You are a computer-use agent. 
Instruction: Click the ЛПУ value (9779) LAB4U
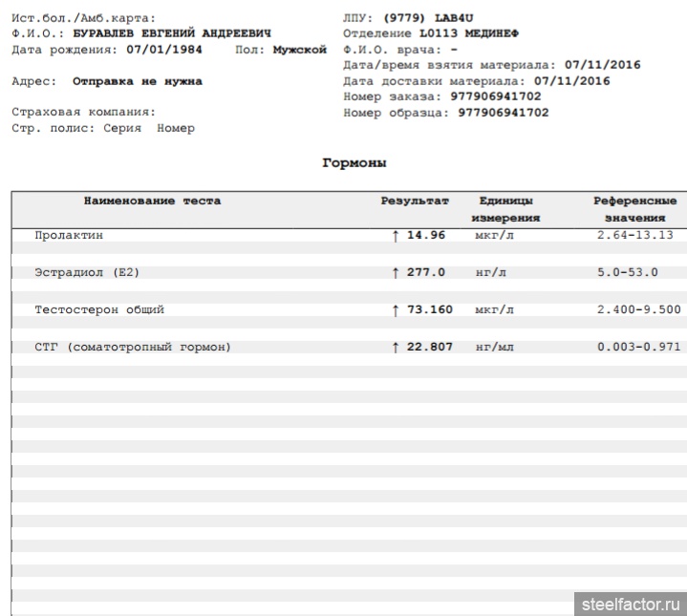click(428, 18)
